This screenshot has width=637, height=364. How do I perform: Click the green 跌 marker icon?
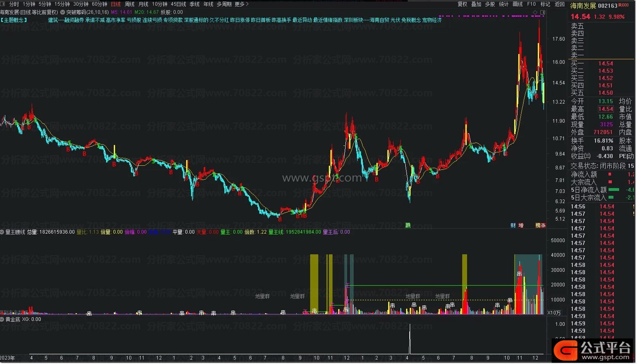tap(408, 225)
